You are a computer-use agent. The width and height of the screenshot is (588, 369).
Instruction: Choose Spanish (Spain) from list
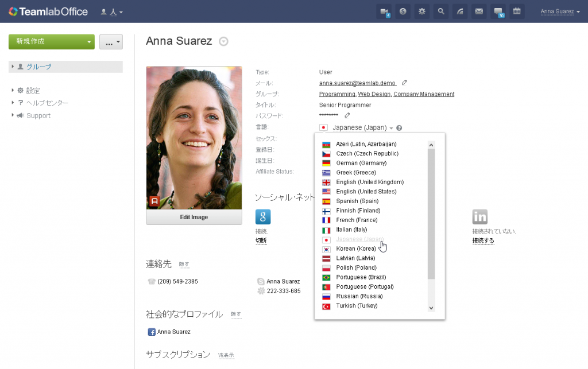(357, 201)
